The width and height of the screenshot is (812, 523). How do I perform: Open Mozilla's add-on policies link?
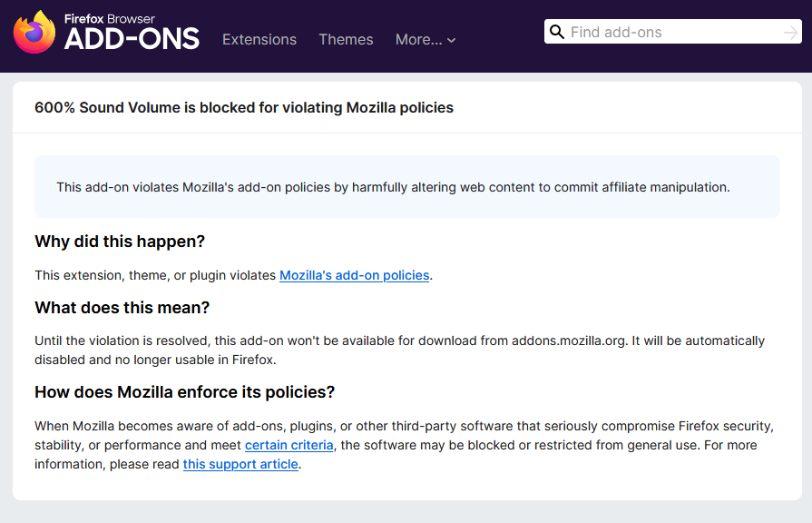354,275
